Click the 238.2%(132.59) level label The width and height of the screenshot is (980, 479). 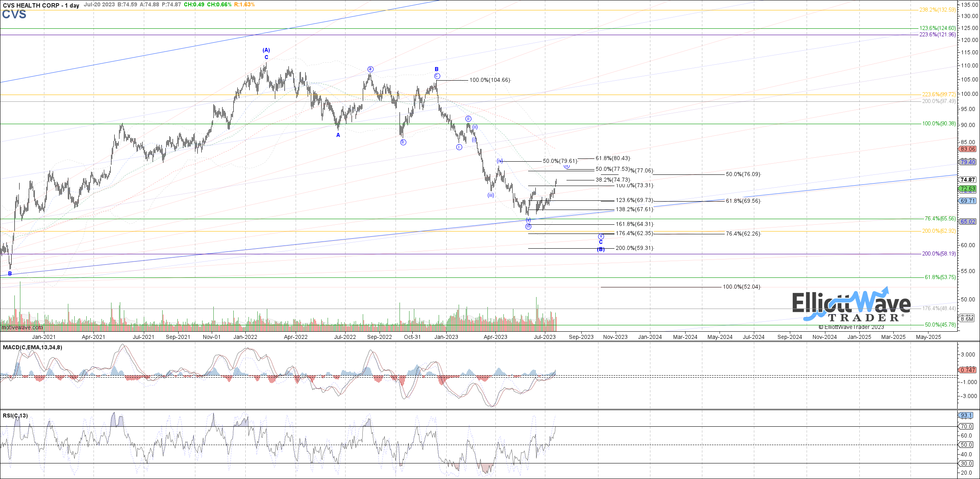(938, 10)
